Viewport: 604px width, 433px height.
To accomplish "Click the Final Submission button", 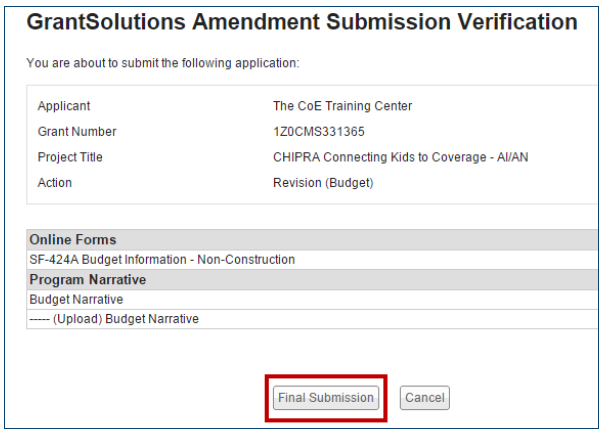I will pos(326,398).
